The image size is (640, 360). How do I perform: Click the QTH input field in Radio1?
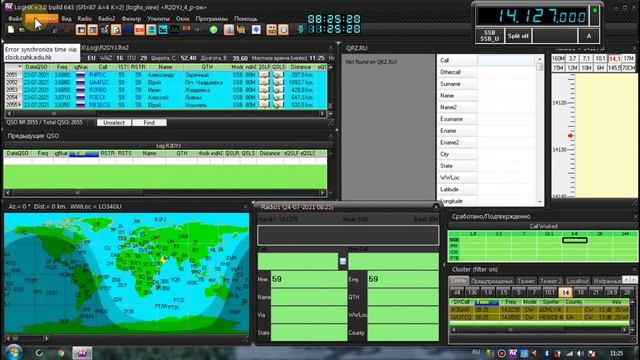pos(403,297)
